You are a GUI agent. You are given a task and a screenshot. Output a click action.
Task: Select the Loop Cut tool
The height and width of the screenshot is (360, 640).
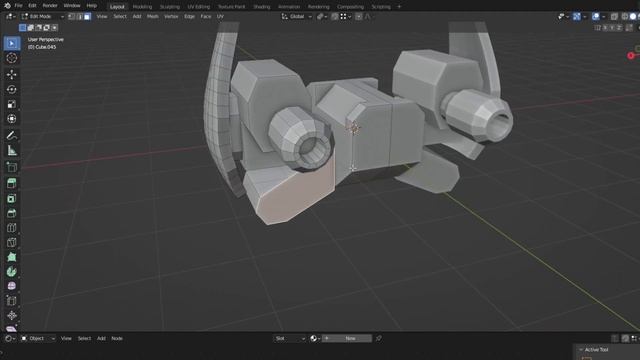(12, 228)
